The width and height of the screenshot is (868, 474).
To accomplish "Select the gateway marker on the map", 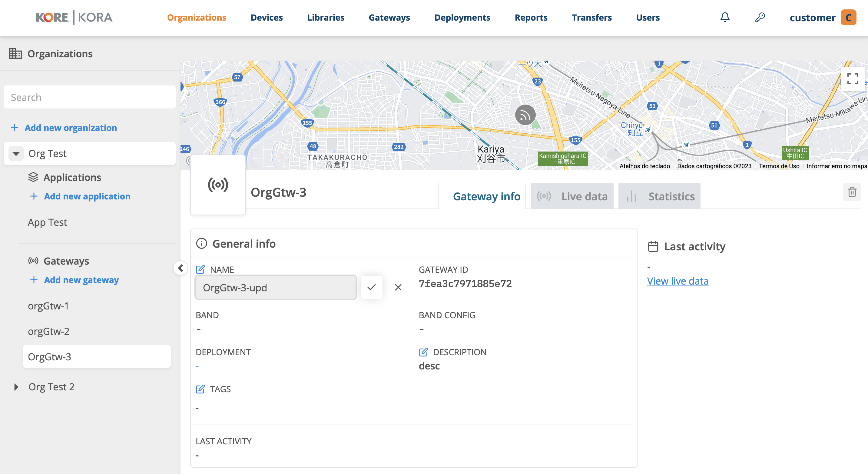I will click(x=525, y=115).
